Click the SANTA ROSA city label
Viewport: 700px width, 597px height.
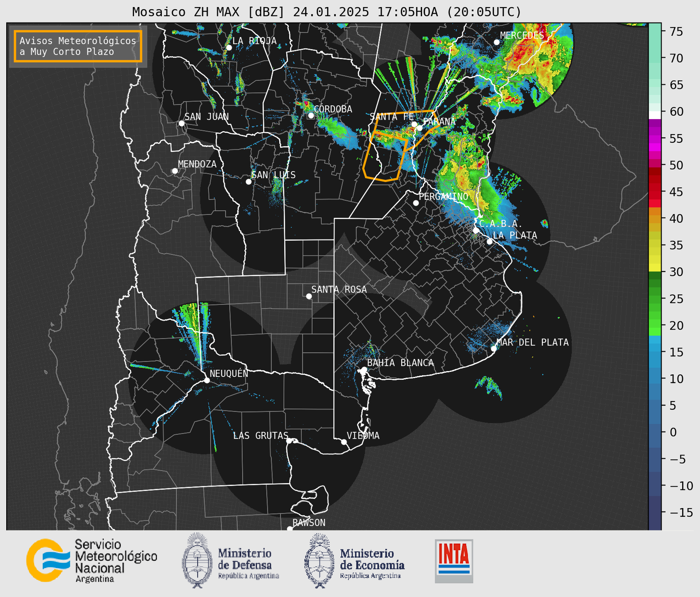[339, 289]
